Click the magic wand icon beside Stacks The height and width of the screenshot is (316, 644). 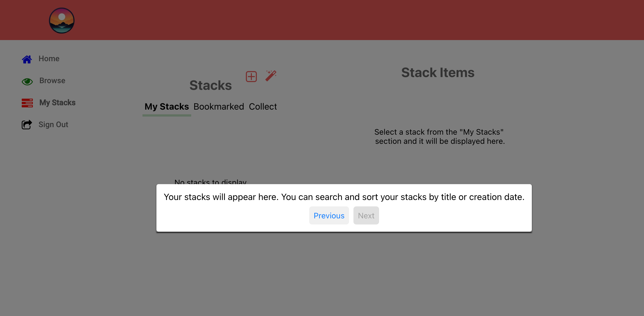(x=271, y=76)
